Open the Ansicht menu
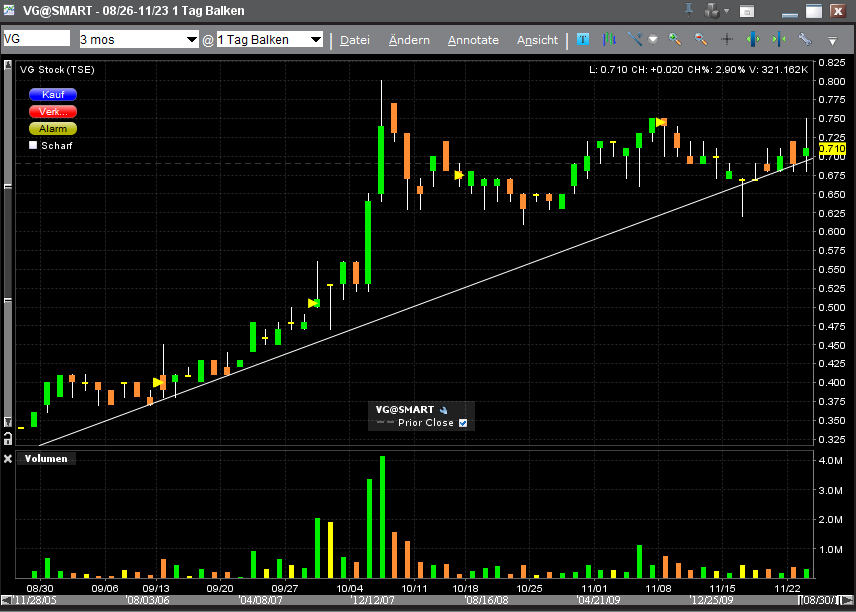This screenshot has width=856, height=612. tap(537, 40)
